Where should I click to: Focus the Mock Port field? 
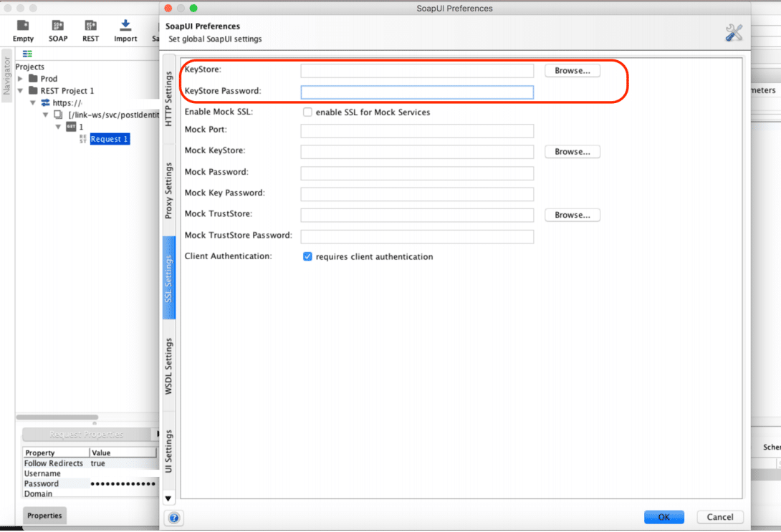417,131
